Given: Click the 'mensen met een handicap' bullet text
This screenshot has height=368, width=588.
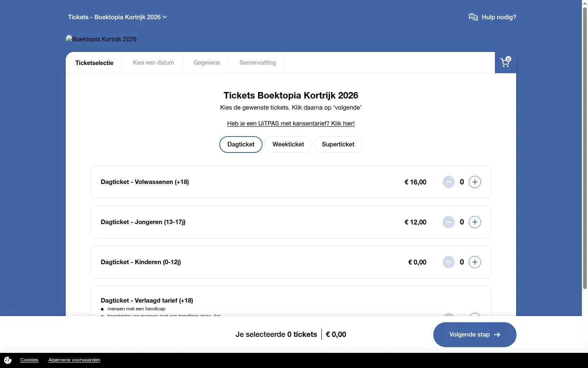Looking at the screenshot, I should click(136, 309).
